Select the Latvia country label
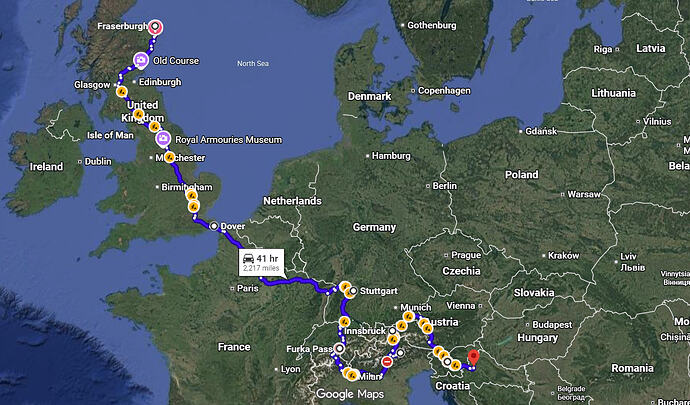 pos(651,48)
